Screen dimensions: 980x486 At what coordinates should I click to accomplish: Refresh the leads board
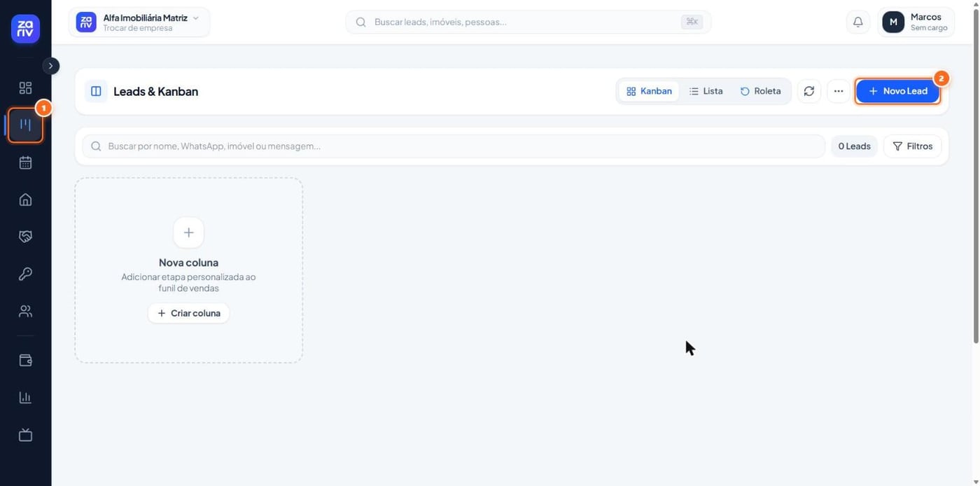809,91
